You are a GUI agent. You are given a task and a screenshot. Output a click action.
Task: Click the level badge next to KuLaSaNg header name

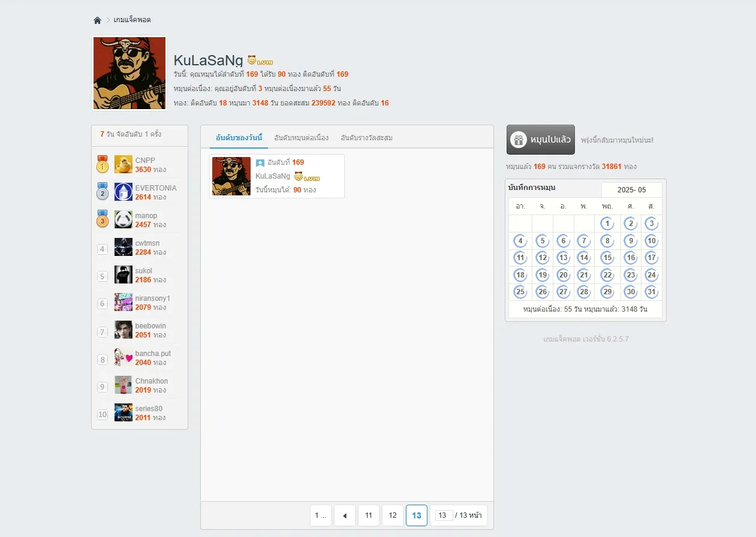pos(260,61)
